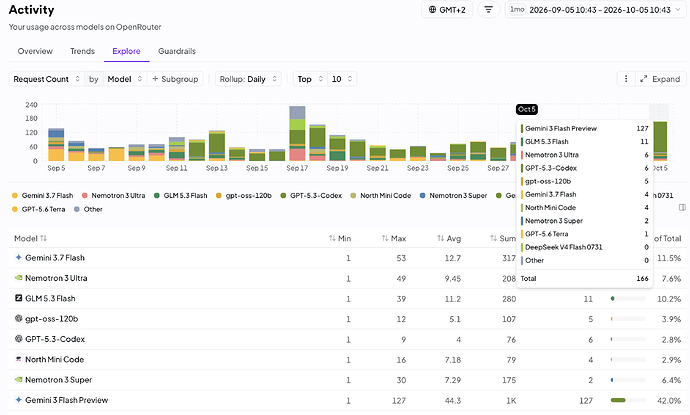Click the Oct 5 chart bar
This screenshot has width=690, height=415.
(x=660, y=141)
